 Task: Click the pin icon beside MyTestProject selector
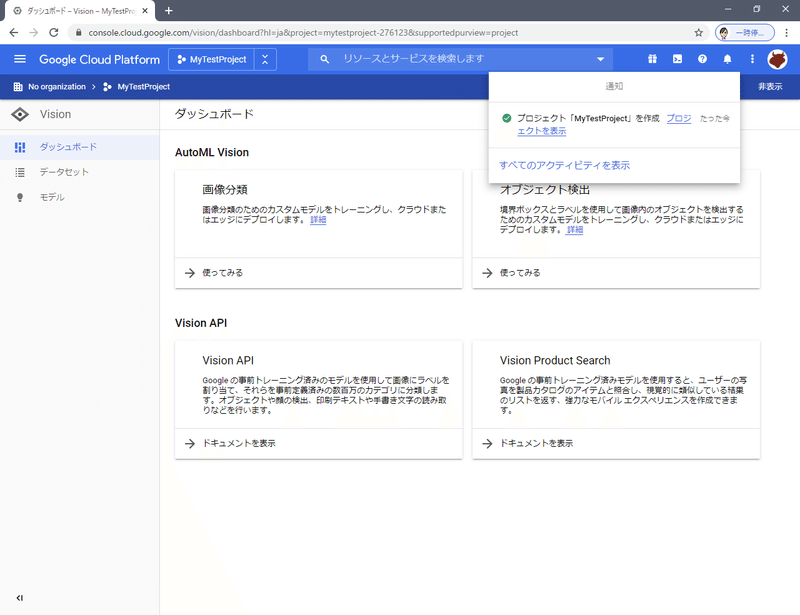click(x=265, y=60)
